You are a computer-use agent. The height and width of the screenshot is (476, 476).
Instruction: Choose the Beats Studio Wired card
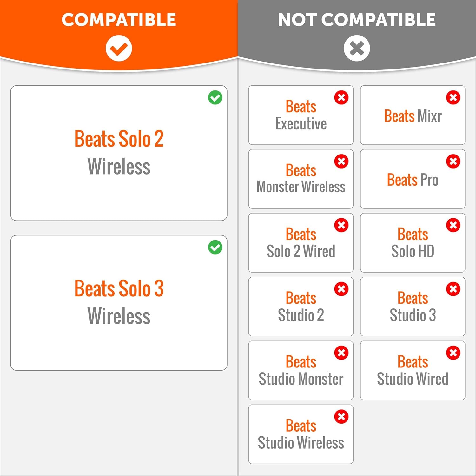(413, 370)
